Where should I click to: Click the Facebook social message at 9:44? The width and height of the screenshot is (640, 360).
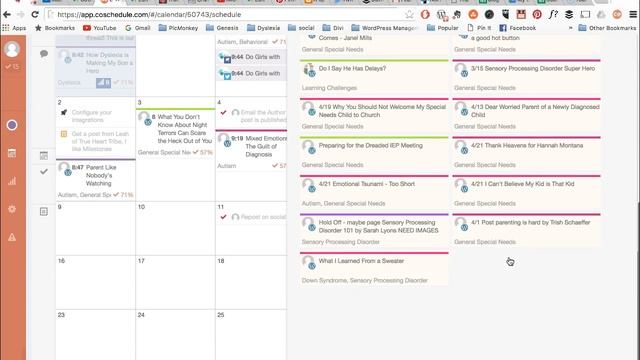point(251,57)
